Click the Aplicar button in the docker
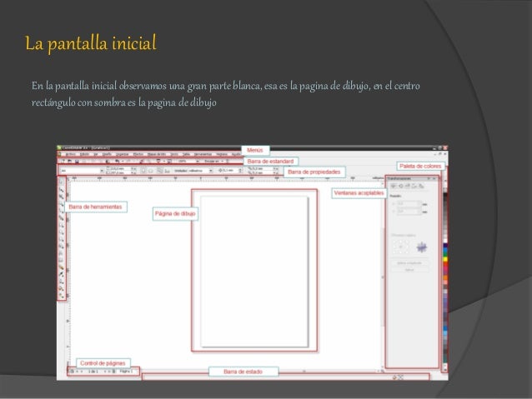The height and width of the screenshot is (399, 532). [x=409, y=270]
